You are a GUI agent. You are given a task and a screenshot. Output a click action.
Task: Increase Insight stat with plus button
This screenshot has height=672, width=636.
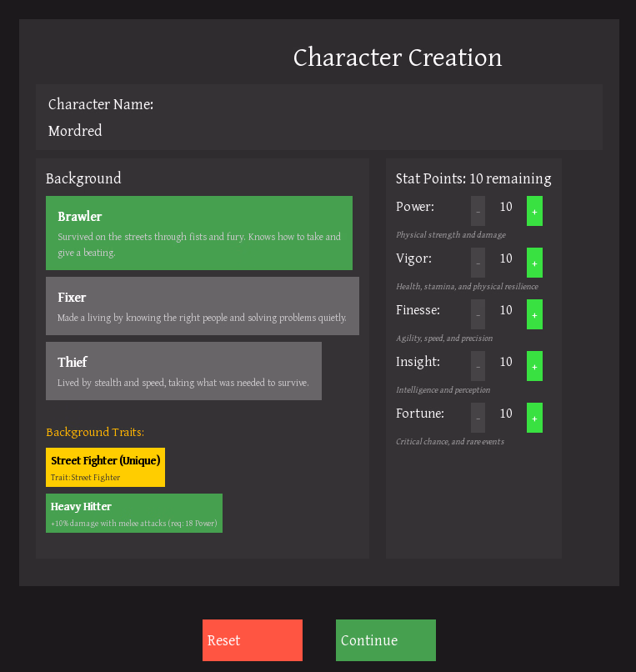(534, 367)
